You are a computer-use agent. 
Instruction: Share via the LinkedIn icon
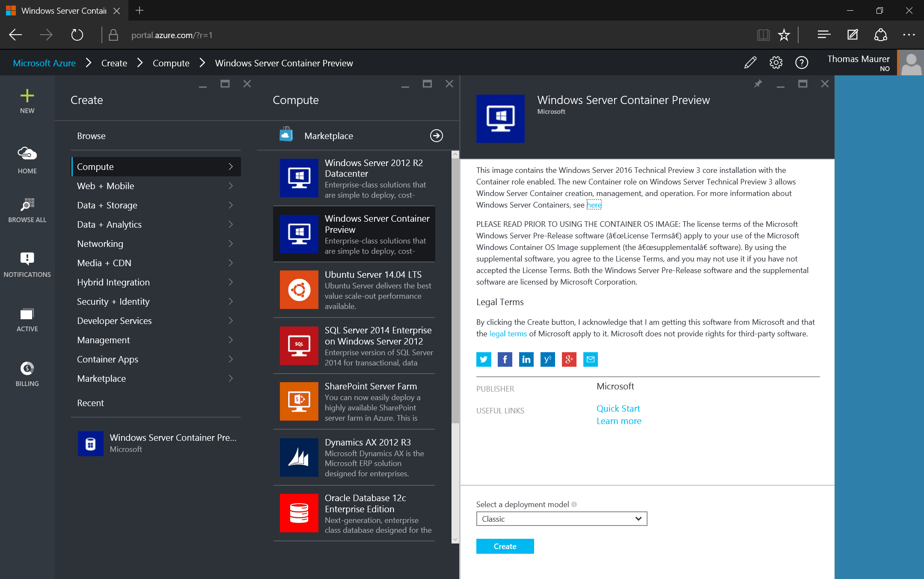526,359
